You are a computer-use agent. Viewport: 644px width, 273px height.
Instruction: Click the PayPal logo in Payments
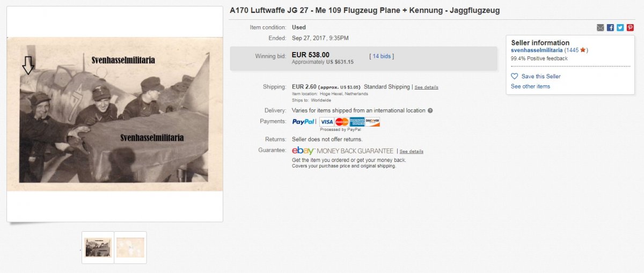[304, 122]
